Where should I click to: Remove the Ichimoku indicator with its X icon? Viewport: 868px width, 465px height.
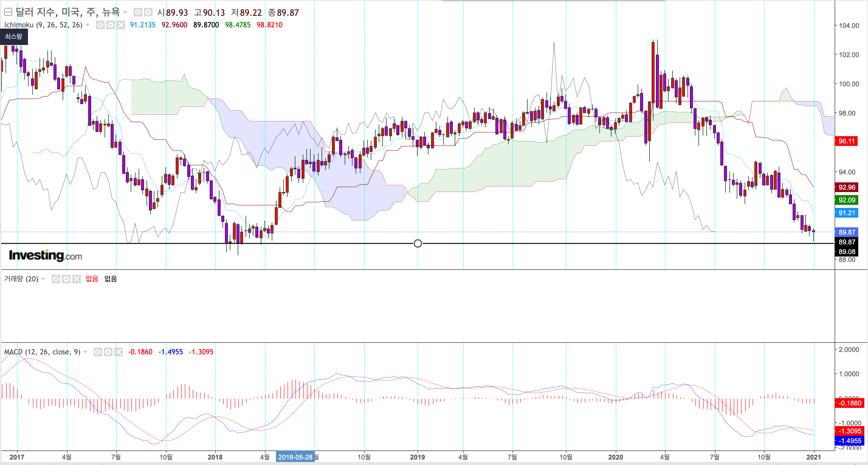121,25
